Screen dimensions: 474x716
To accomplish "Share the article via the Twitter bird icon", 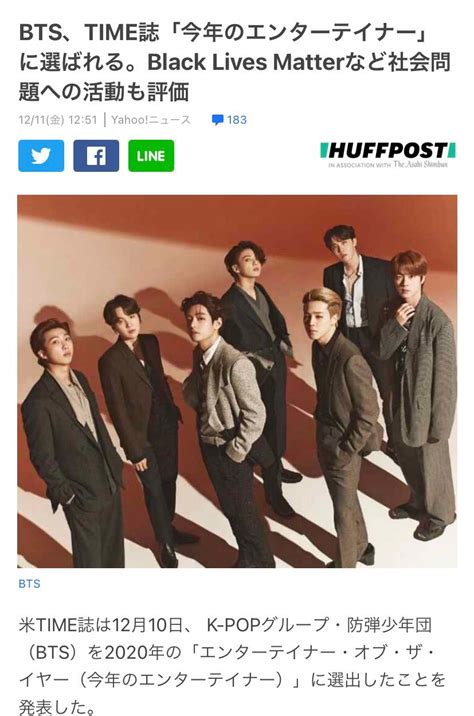I will (41, 156).
